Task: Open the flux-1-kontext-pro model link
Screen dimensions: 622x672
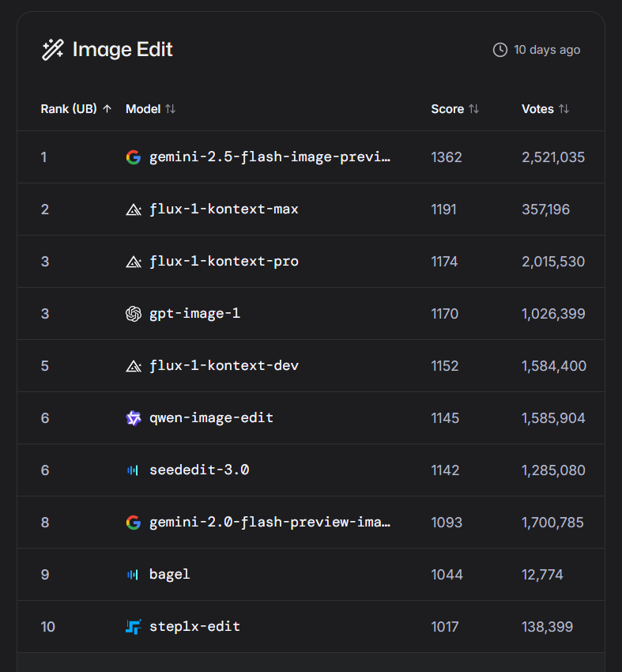Action: tap(224, 262)
